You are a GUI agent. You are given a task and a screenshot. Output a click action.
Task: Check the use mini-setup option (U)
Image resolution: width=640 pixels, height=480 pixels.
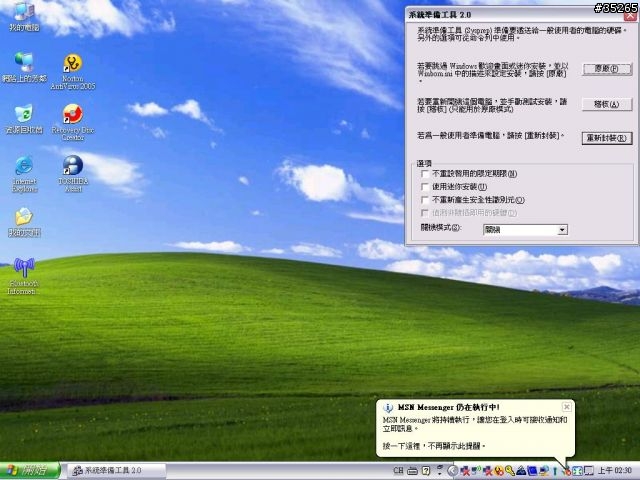pyautogui.click(x=425, y=187)
